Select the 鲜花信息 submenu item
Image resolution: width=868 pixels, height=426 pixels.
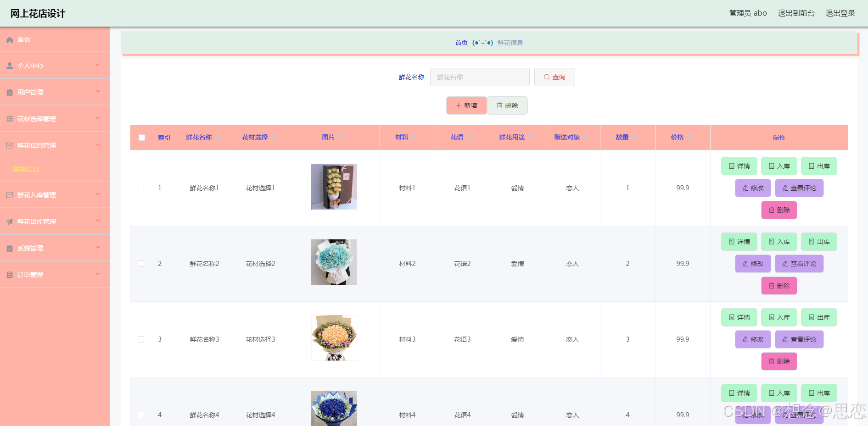point(26,169)
